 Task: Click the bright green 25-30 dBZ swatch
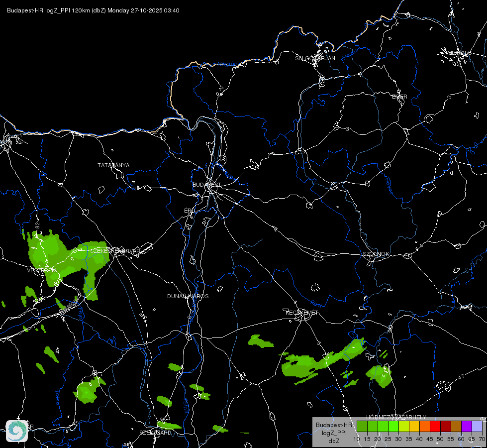[x=393, y=426]
